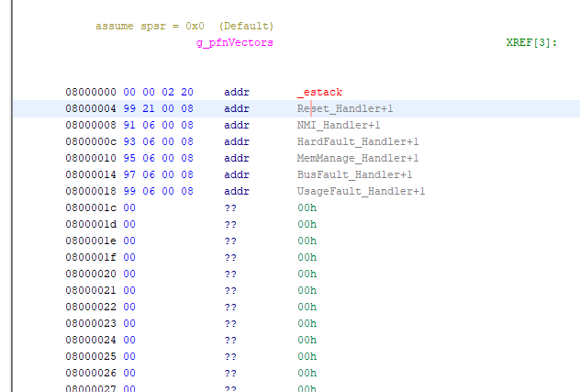Click the assume spsr = 0x0 line
This screenshot has width=580, height=392.
[184, 26]
